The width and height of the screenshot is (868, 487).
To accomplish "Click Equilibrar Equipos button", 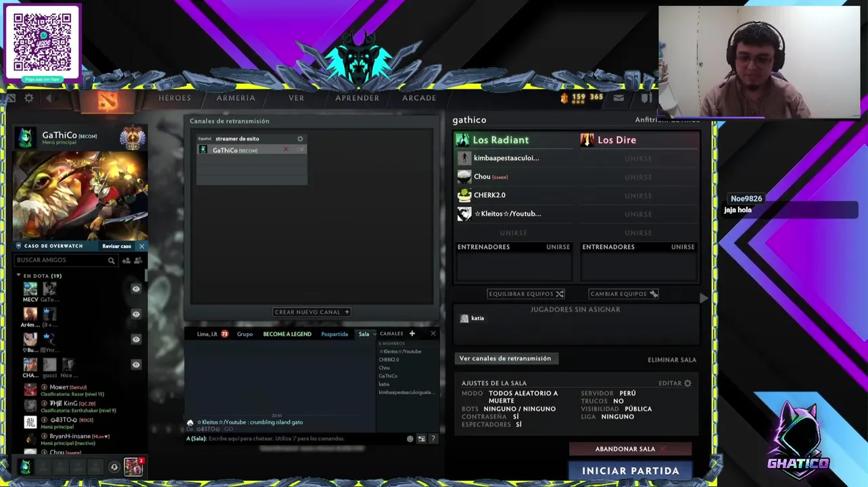I will (525, 294).
